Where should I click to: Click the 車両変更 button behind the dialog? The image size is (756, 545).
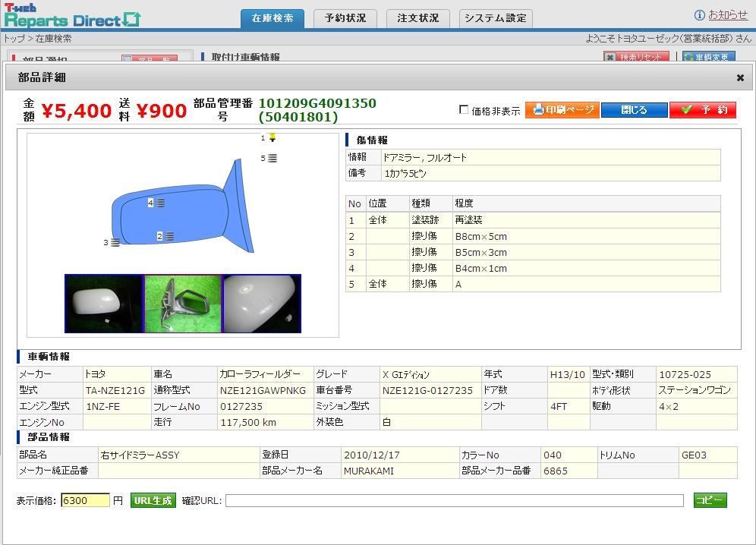(x=708, y=56)
